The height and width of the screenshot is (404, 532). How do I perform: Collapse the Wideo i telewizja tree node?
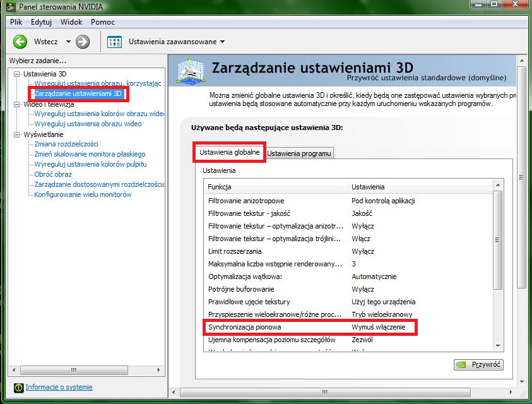16,104
